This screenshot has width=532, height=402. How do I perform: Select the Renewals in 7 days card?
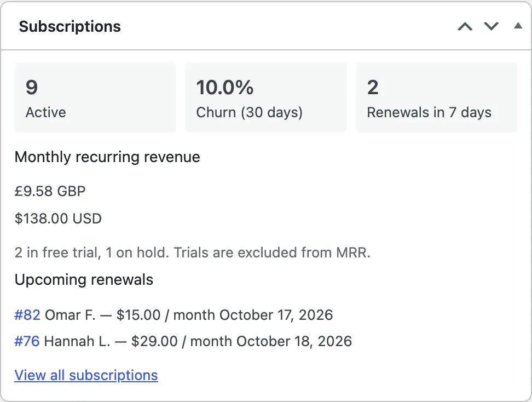tap(436, 97)
